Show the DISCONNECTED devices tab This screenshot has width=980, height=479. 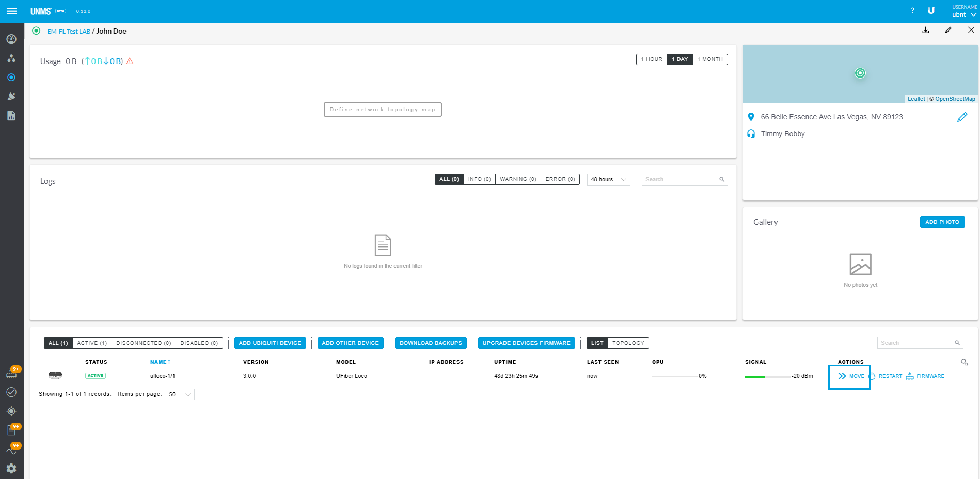[x=144, y=343]
